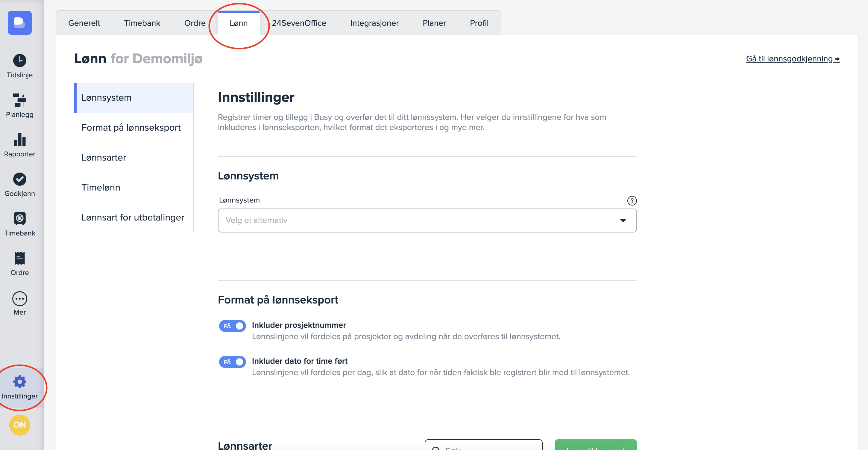Viewport: 868px width, 450px height.
Task: Open the Godkjenn checkmark icon
Action: pyautogui.click(x=19, y=179)
